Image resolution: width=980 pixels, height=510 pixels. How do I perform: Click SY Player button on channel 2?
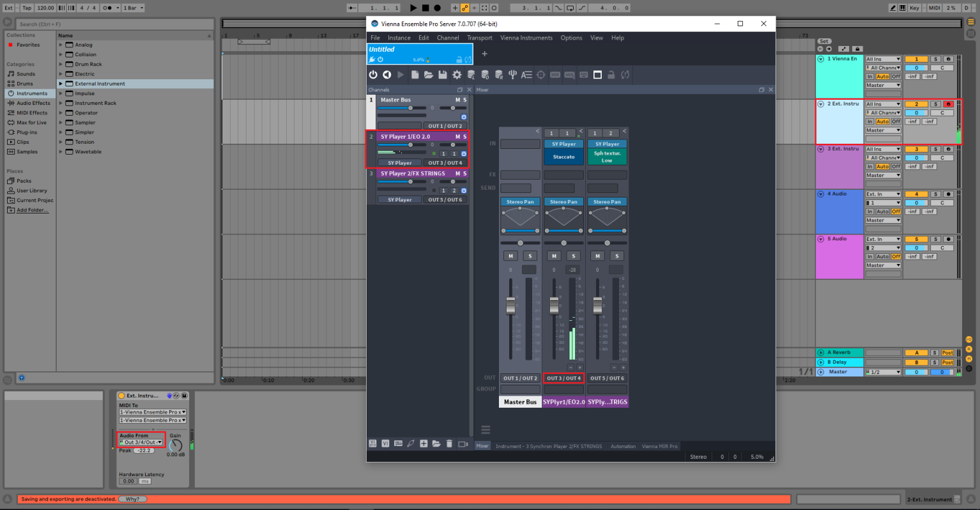pos(399,163)
